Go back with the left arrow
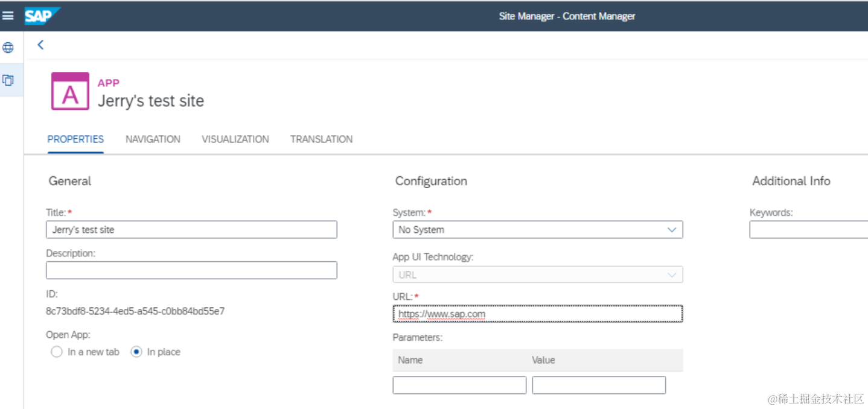The image size is (868, 409). [x=40, y=45]
